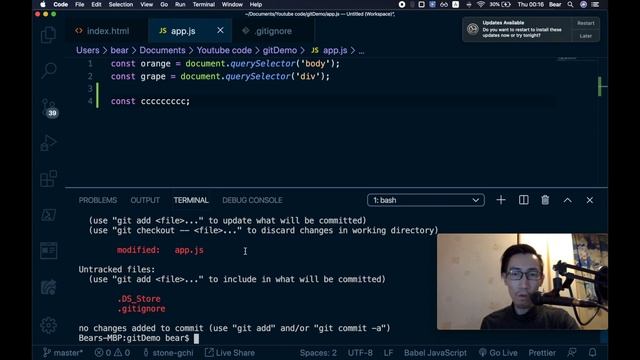The image size is (640, 360).
Task: Click Later in the Updates Available notification
Action: pyautogui.click(x=586, y=36)
